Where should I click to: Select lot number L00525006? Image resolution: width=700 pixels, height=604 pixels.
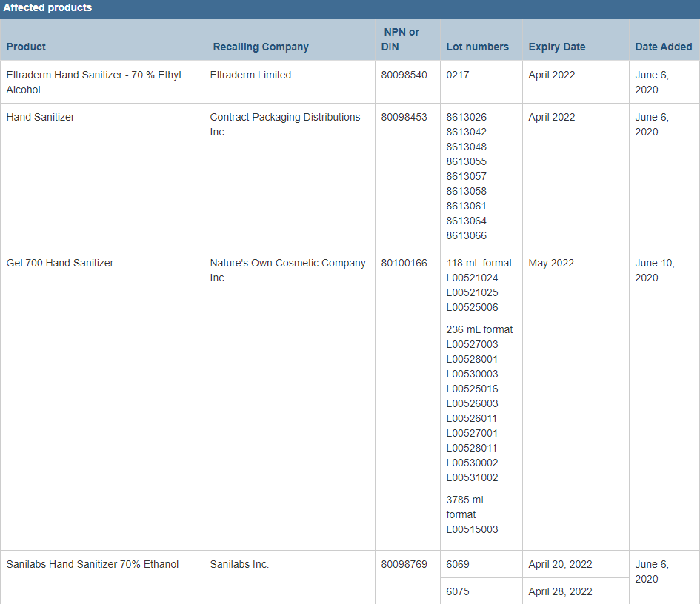[472, 307]
